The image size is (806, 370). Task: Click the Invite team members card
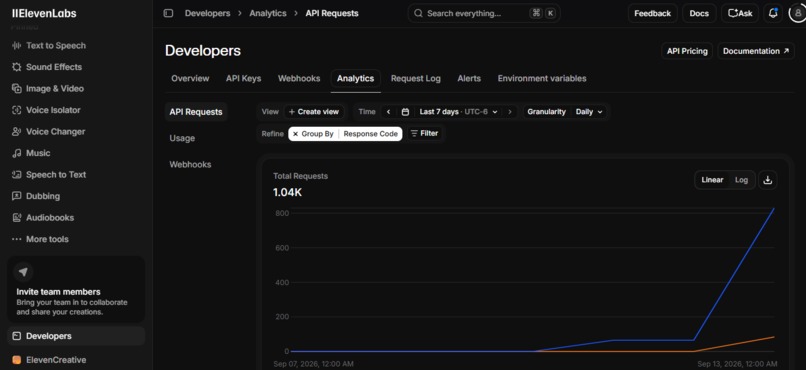click(x=76, y=289)
